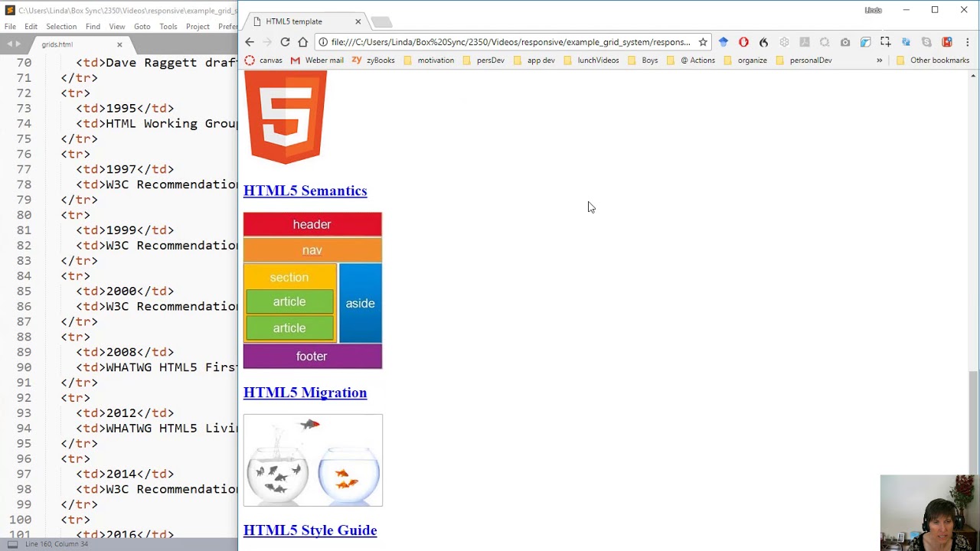
Task: Click the Sublime tab scroll left arrow
Action: coord(8,44)
